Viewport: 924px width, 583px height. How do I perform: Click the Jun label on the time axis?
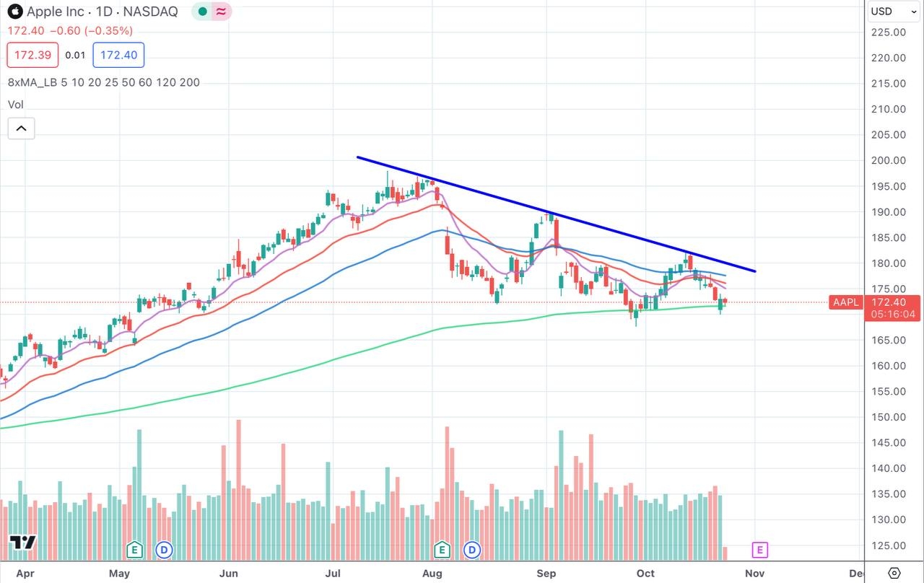(x=229, y=573)
